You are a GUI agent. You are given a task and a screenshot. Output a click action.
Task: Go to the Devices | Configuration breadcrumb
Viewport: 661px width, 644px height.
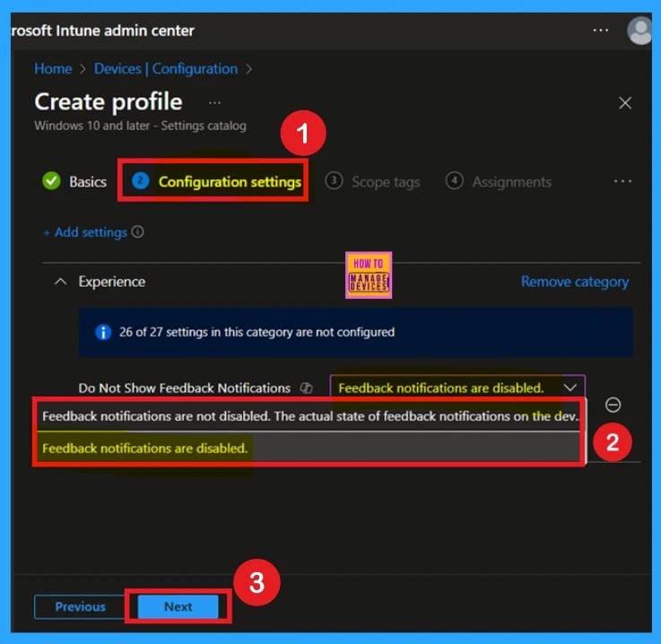[x=166, y=69]
